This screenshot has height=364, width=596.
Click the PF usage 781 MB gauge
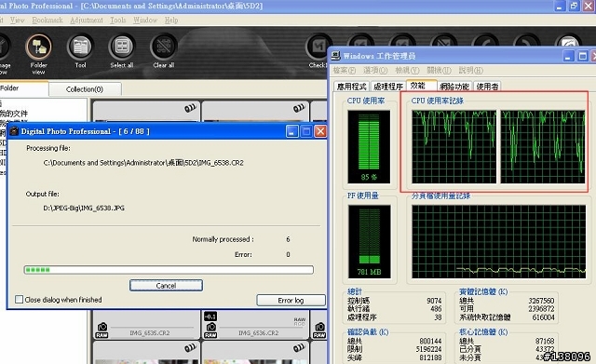click(369, 242)
